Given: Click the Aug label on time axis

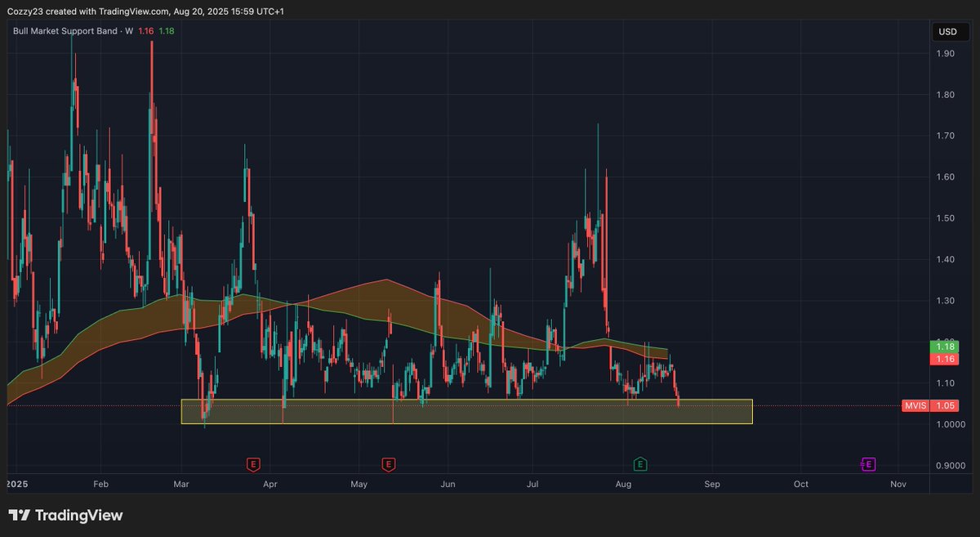Looking at the screenshot, I should [623, 484].
